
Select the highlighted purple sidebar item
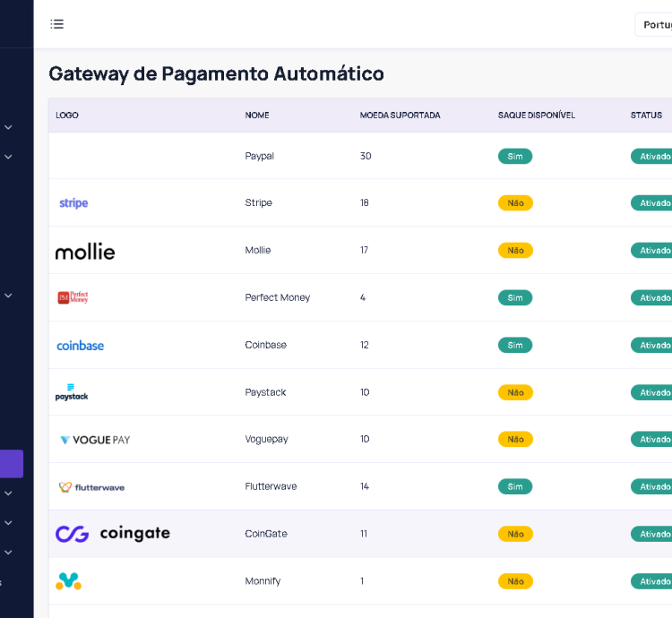pos(11,464)
